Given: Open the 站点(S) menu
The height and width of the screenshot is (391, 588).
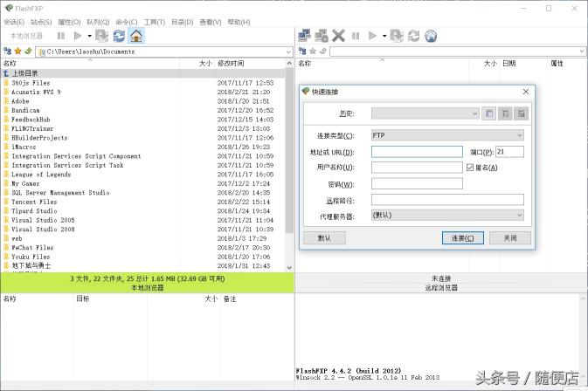Looking at the screenshot, I should [41, 22].
